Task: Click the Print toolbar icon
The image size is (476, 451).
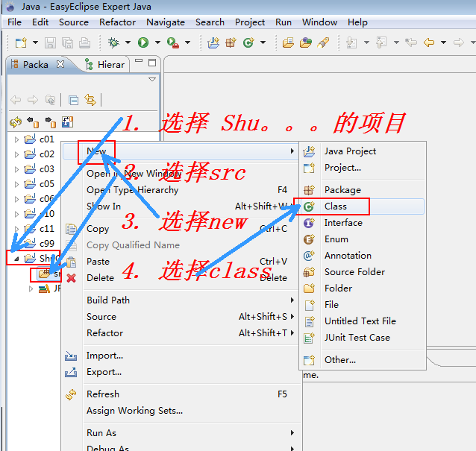Action: 84,42
